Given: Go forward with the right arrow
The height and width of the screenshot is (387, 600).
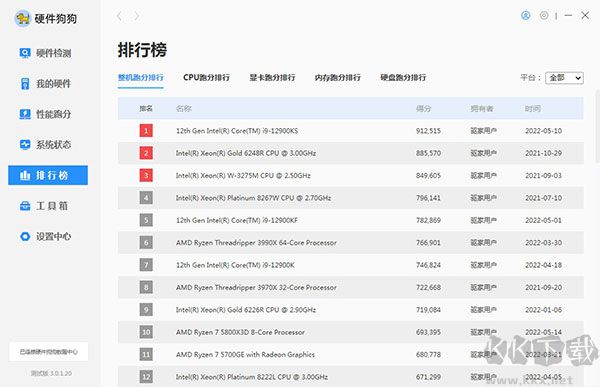Looking at the screenshot, I should point(136,16).
